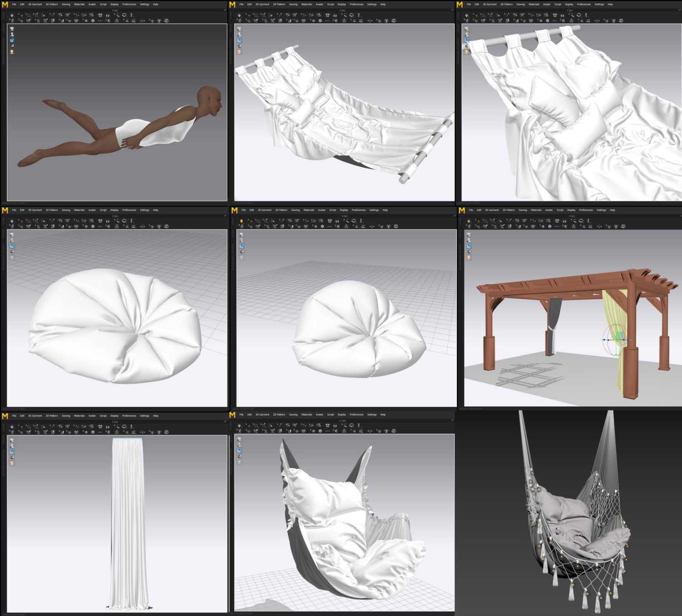Toggle blue highlighted display icon in tall curtain viewport

[x=12, y=451]
